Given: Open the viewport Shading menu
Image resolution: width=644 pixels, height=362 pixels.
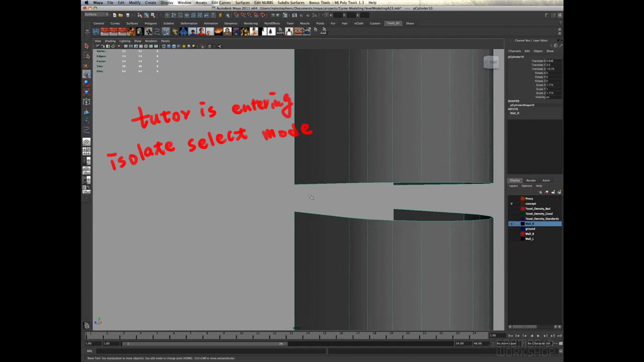Looking at the screenshot, I should (110, 41).
